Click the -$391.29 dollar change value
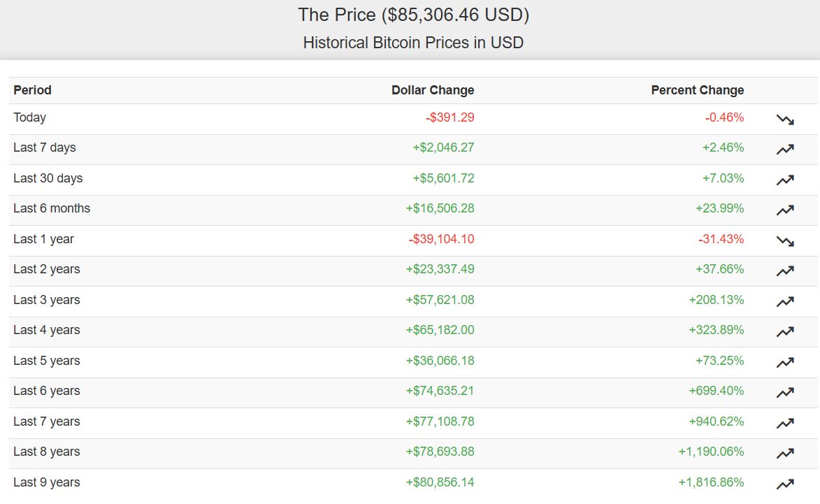 [449, 117]
